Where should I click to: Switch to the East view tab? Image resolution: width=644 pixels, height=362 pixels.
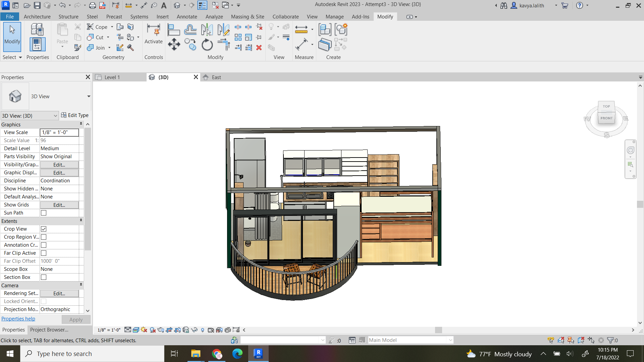click(x=216, y=77)
